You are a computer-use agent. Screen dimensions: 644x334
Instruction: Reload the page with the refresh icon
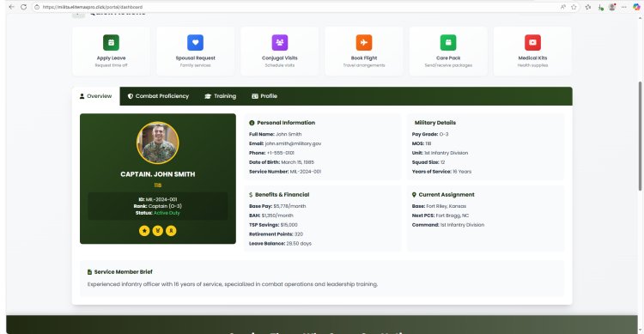click(23, 7)
